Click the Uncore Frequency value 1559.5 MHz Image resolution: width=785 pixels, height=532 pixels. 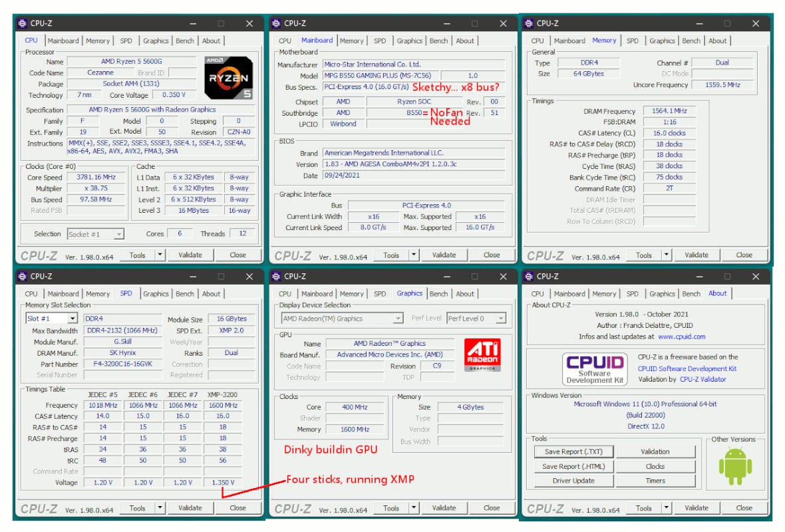722,84
